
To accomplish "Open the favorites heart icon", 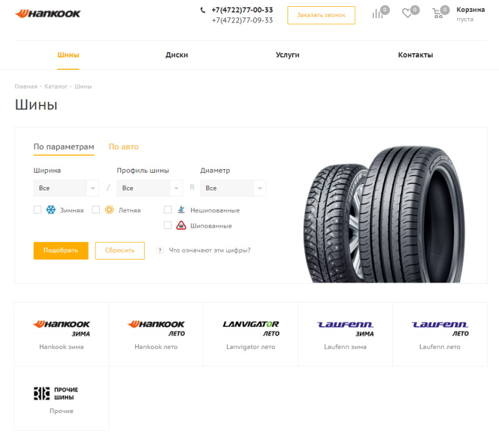I will pos(407,13).
